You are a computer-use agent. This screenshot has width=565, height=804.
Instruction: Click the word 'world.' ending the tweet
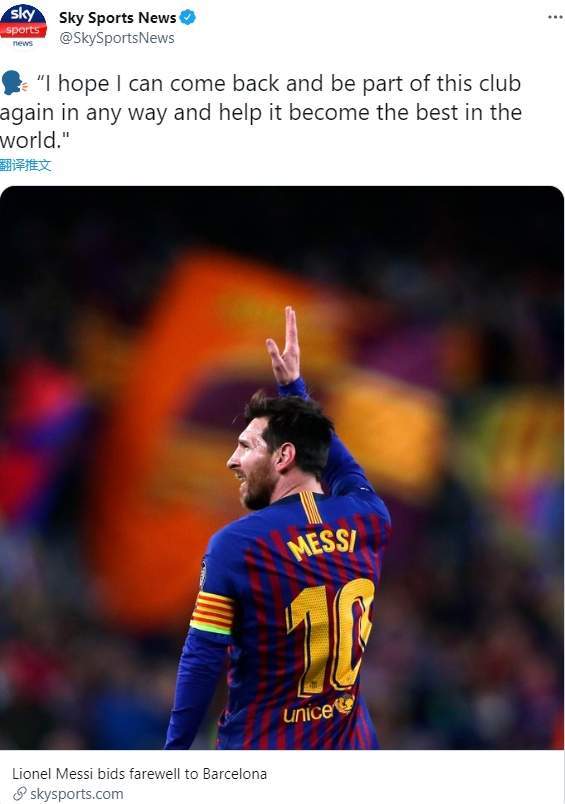tap(34, 139)
